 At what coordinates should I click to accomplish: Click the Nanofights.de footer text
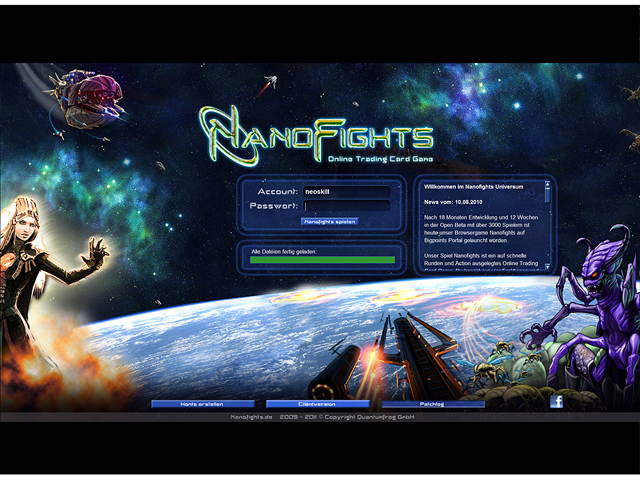click(x=251, y=417)
